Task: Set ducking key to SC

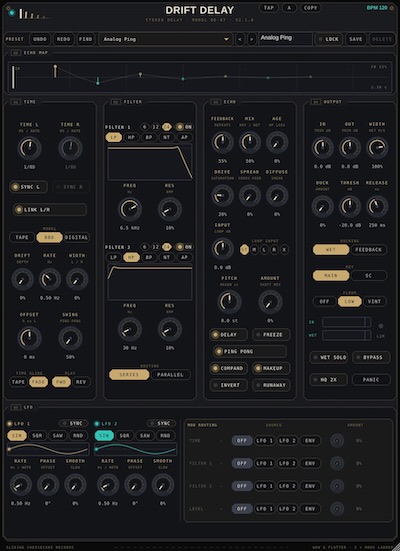Action: coord(368,276)
